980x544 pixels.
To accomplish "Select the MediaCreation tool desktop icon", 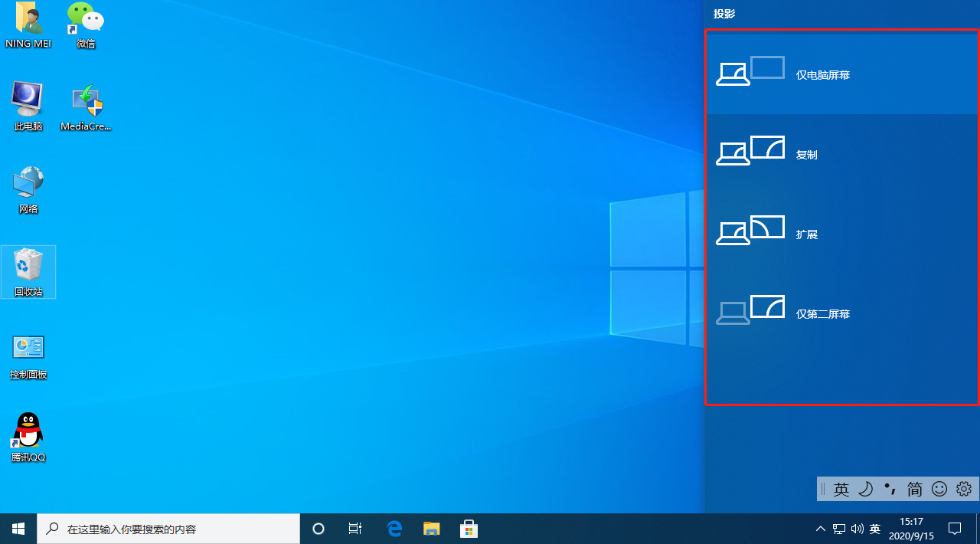I will click(x=87, y=102).
